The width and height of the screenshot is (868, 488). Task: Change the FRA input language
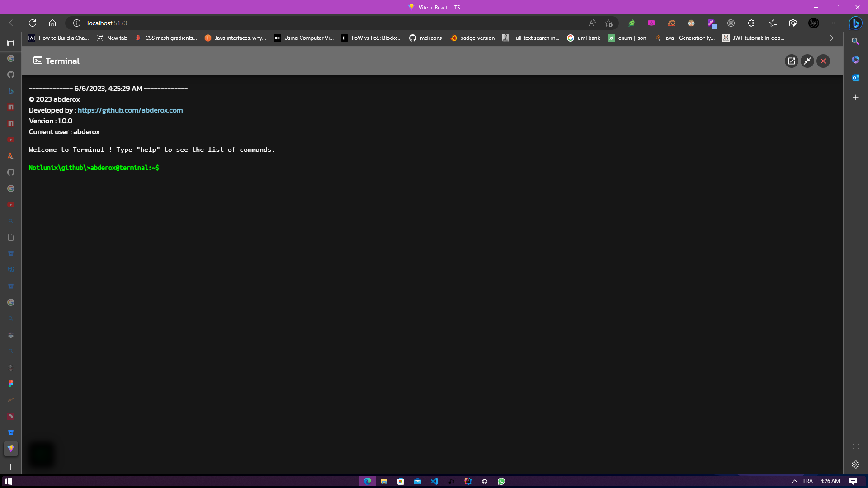click(x=808, y=481)
